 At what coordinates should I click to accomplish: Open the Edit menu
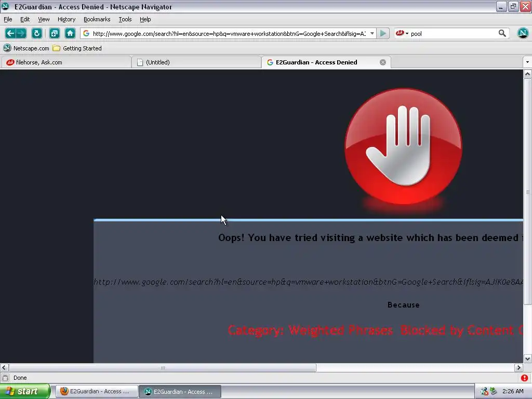(x=25, y=19)
